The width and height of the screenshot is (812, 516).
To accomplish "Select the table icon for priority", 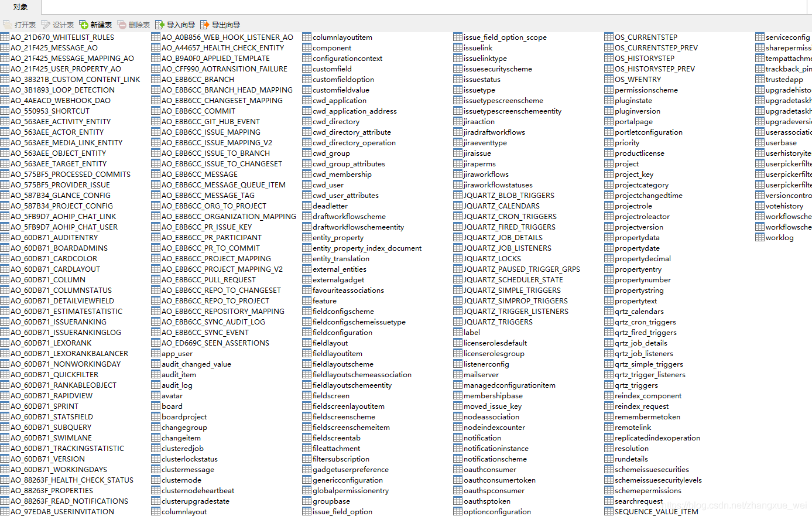I will pyautogui.click(x=609, y=142).
